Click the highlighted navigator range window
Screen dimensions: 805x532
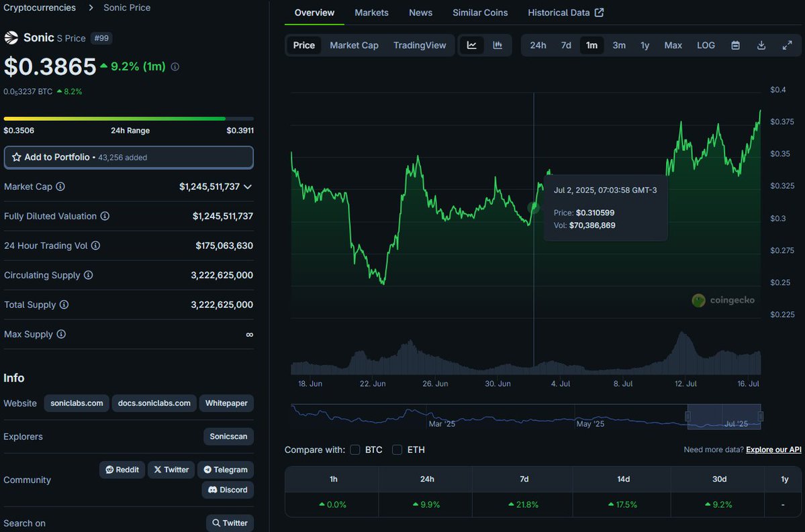point(724,416)
